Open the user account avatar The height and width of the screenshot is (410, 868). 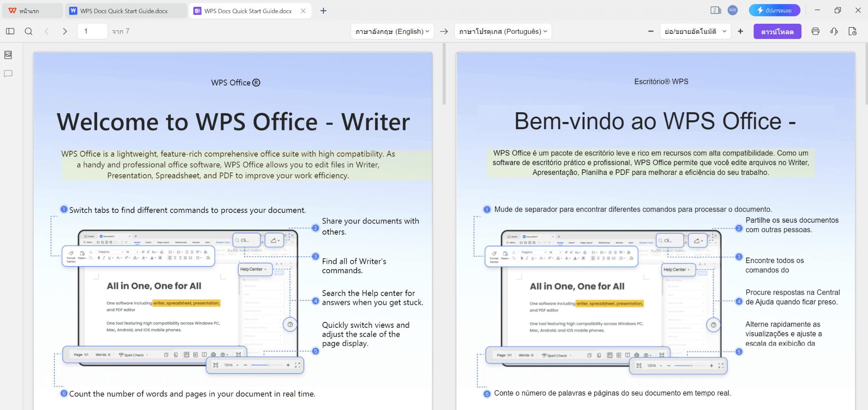pyautogui.click(x=732, y=10)
